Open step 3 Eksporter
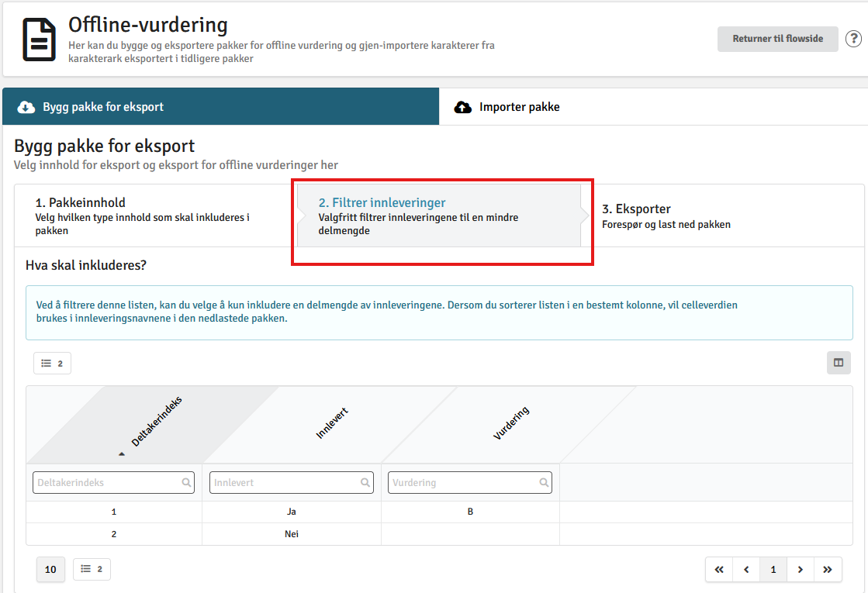 point(666,215)
